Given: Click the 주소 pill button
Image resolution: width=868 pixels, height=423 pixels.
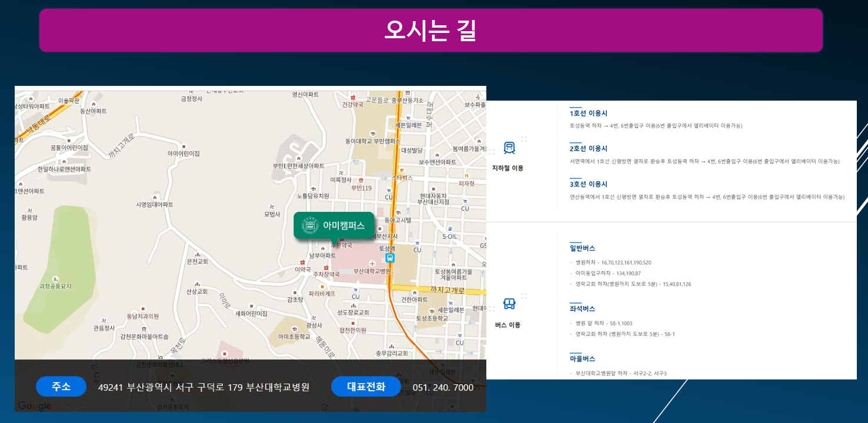Looking at the screenshot, I should click(61, 387).
